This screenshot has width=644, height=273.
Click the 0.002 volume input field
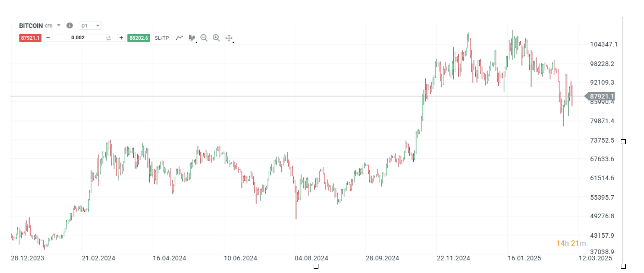(x=78, y=38)
